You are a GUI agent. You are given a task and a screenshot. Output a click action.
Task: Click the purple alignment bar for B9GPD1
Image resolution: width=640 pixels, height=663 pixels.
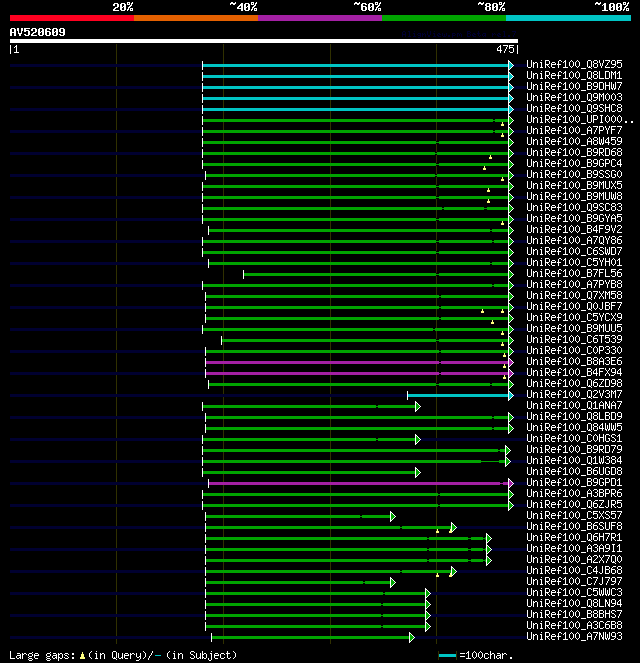358,483
